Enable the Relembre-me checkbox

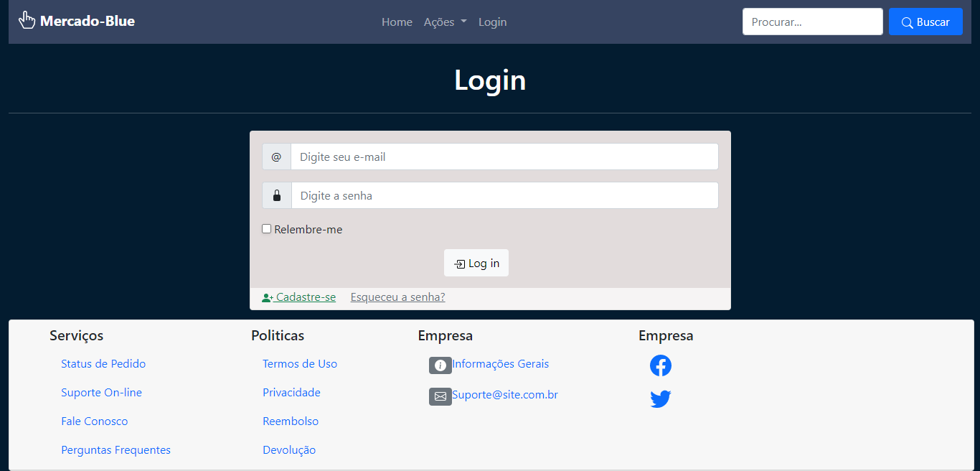pos(266,228)
